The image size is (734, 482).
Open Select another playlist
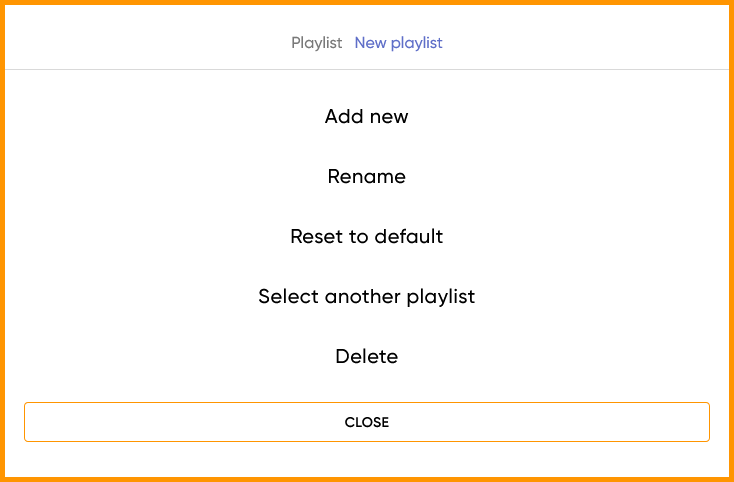point(367,296)
